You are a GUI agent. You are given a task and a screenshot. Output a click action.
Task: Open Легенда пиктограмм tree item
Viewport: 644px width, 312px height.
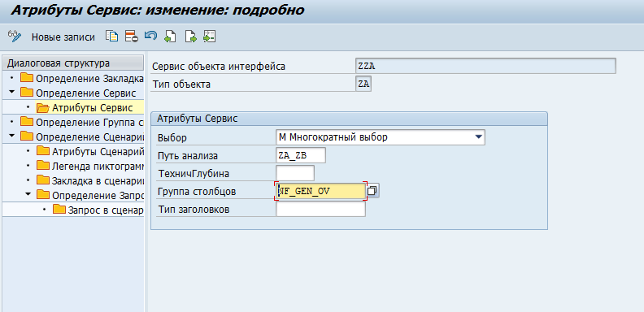[x=90, y=167]
